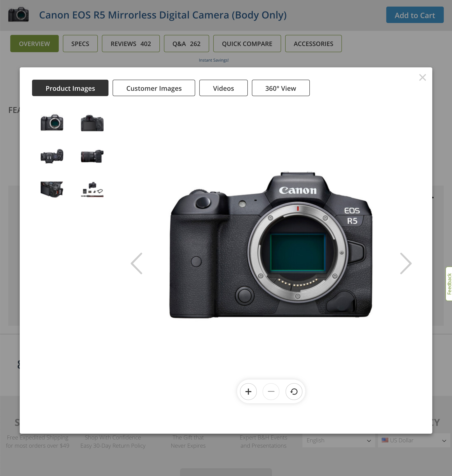452x476 pixels.
Task: Open the REVIEWS 402 tab
Action: coord(131,44)
